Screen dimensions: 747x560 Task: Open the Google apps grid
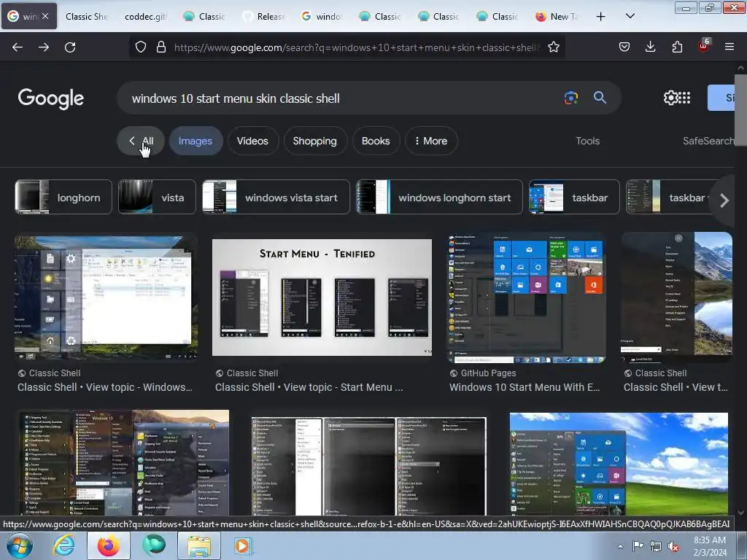click(684, 98)
